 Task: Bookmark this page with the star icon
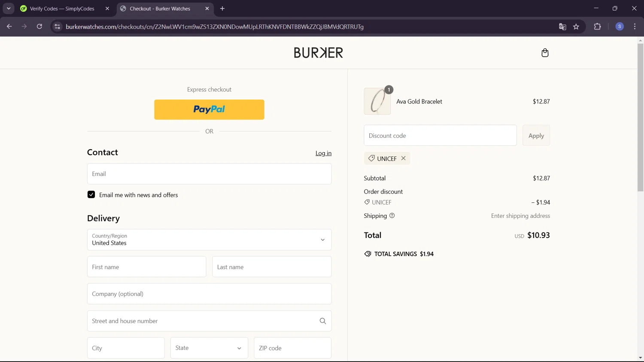point(576,27)
